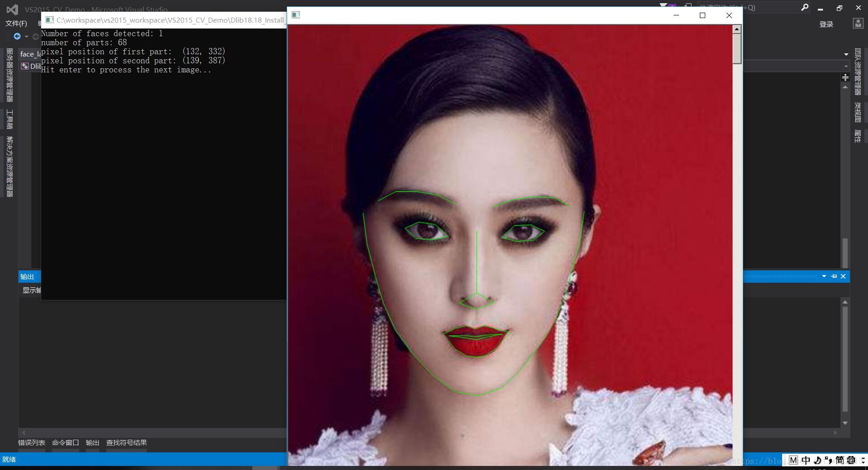Toggle auto-hide pin on the bottom panel
Viewport: 868px width, 470px height.
pos(834,276)
